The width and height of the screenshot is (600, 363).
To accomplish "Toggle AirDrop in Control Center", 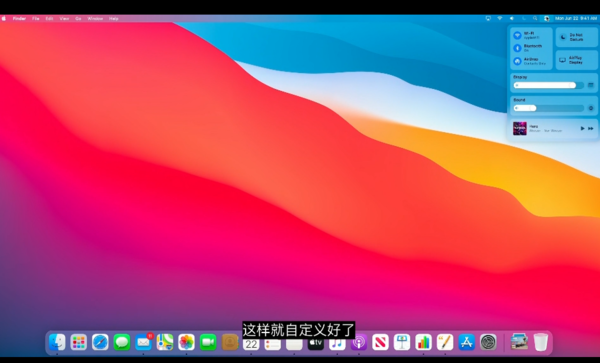I will point(517,61).
